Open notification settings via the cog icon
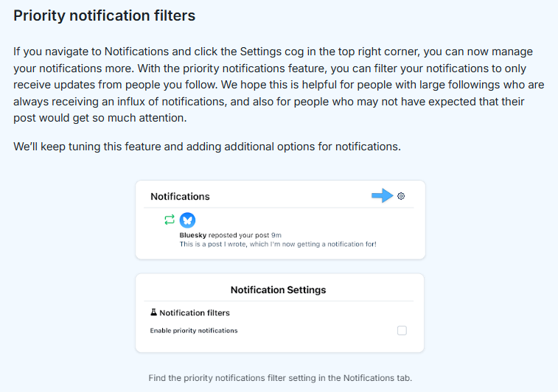The width and height of the screenshot is (558, 392). coord(401,196)
